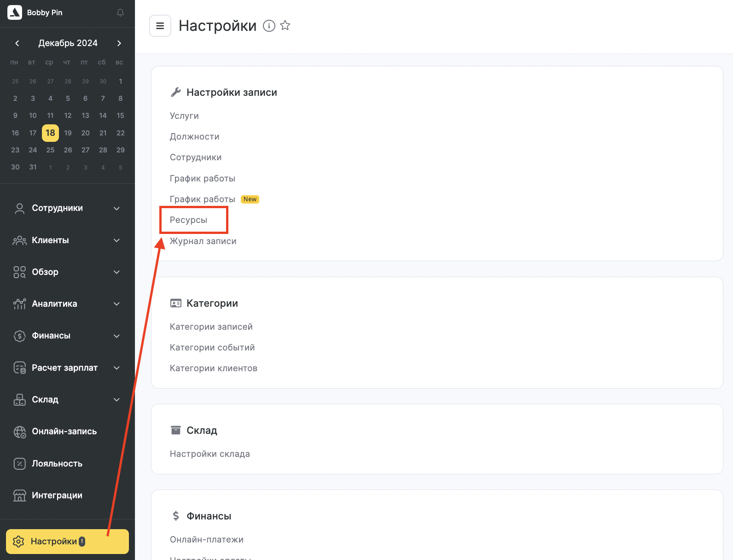Click the Настройки gear icon in sidebar

pos(18,542)
